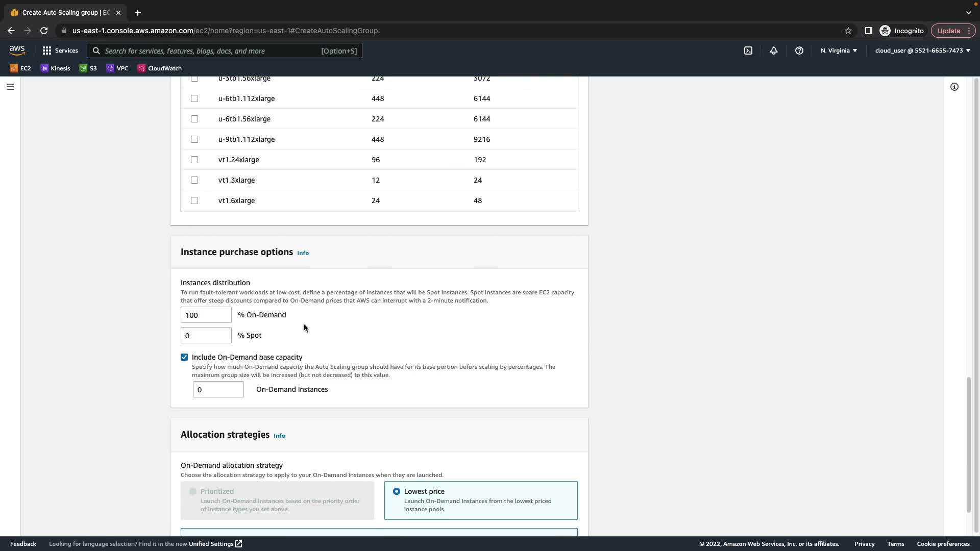Click the % On-Demand input field
This screenshot has height=551, width=980.
pyautogui.click(x=206, y=315)
